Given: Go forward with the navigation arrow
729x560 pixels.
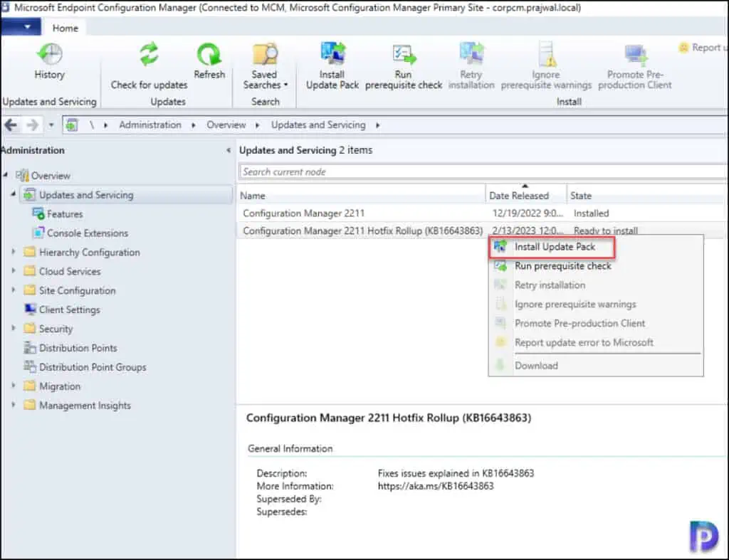Looking at the screenshot, I should pyautogui.click(x=32, y=125).
